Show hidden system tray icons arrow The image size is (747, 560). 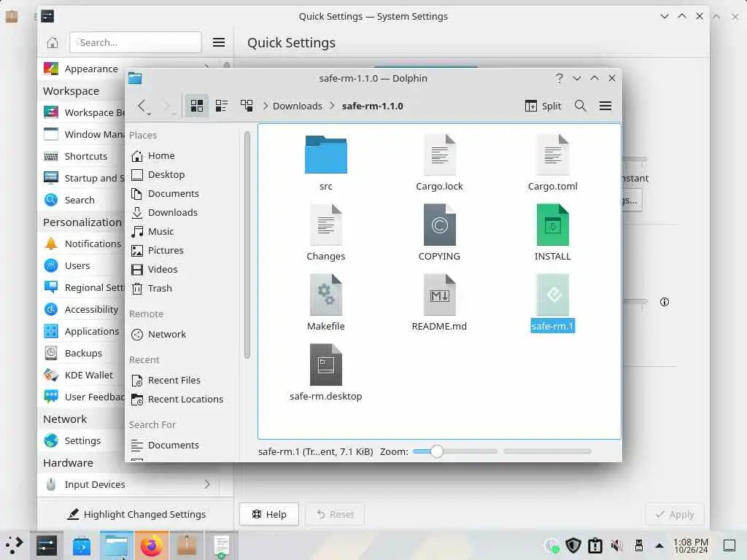click(659, 545)
